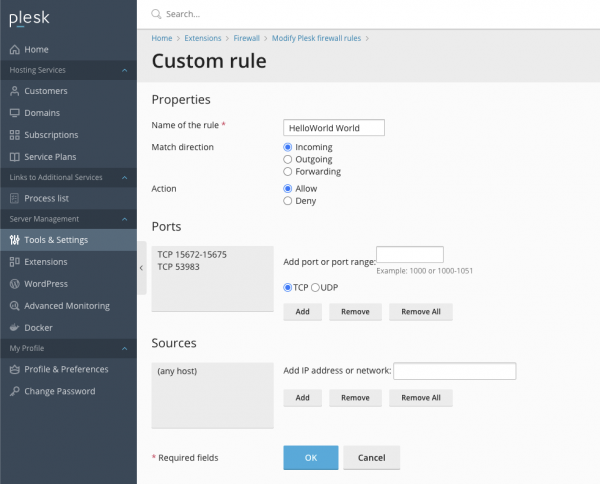Click the OK button
The image size is (600, 484).
(x=310, y=457)
